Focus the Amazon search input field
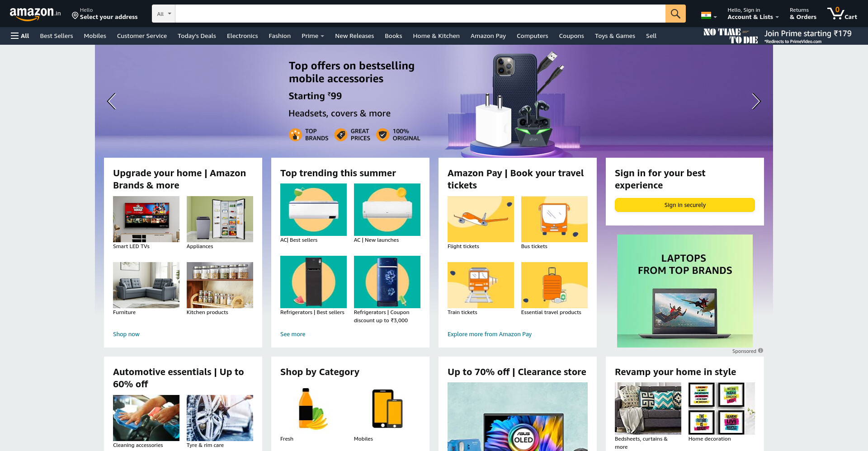 420,14
